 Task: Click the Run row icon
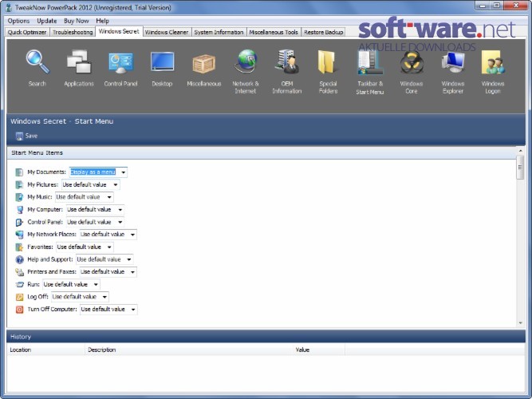coord(19,284)
